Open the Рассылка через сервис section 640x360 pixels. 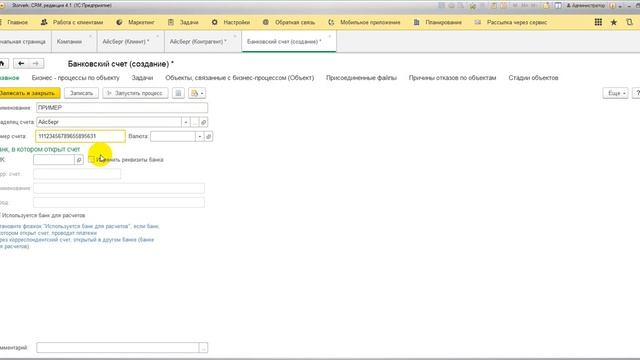pyautogui.click(x=517, y=22)
